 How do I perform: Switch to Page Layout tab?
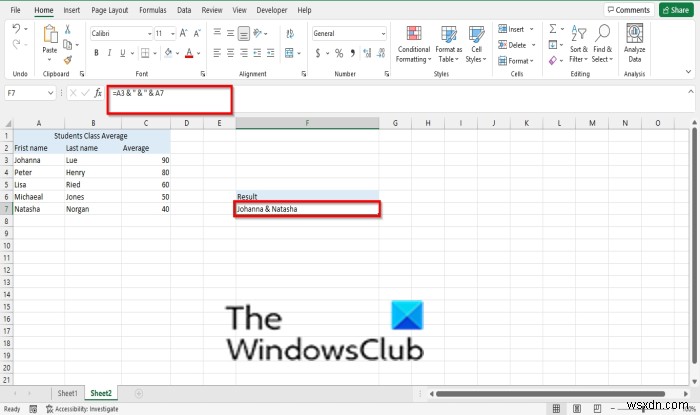click(x=109, y=10)
